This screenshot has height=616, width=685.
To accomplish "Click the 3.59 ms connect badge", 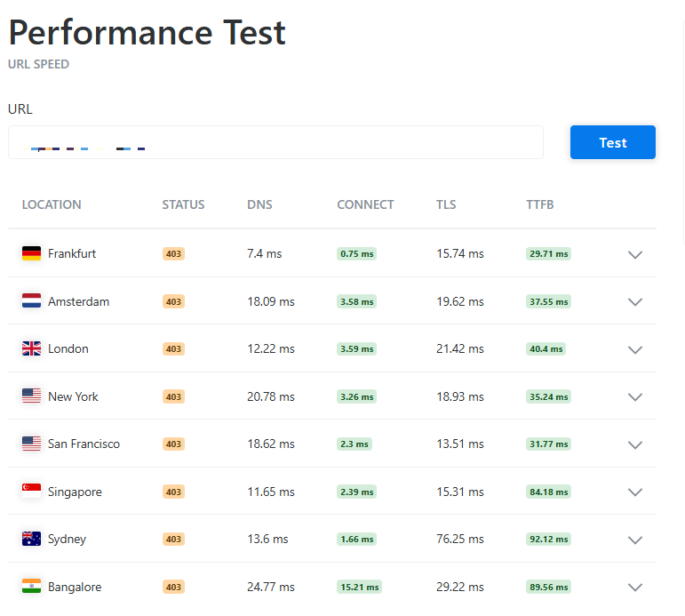I will click(356, 348).
